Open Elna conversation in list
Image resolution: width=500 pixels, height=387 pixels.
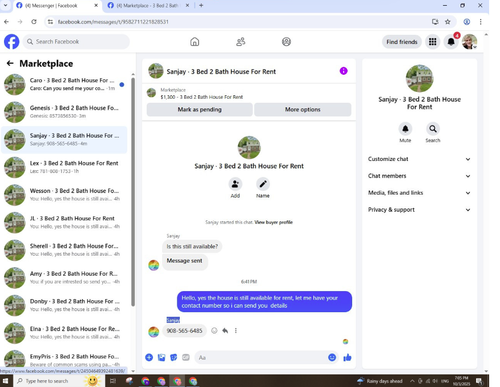[x=64, y=333]
